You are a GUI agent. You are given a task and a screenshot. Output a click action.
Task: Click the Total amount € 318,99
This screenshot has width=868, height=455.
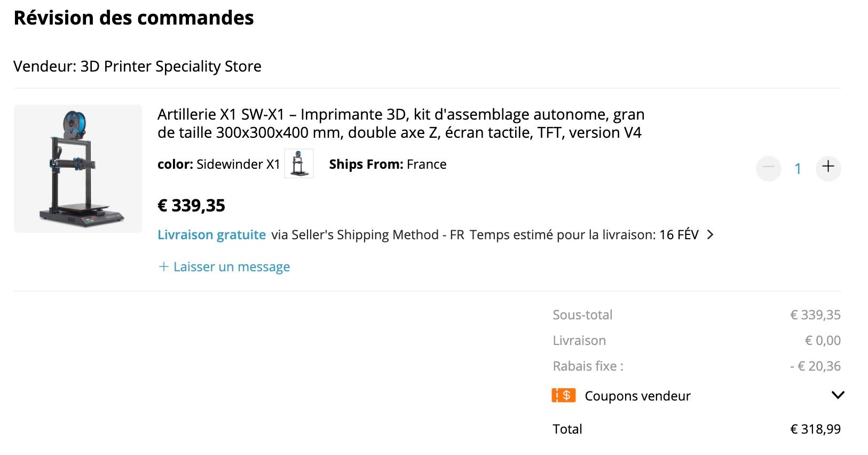point(815,429)
